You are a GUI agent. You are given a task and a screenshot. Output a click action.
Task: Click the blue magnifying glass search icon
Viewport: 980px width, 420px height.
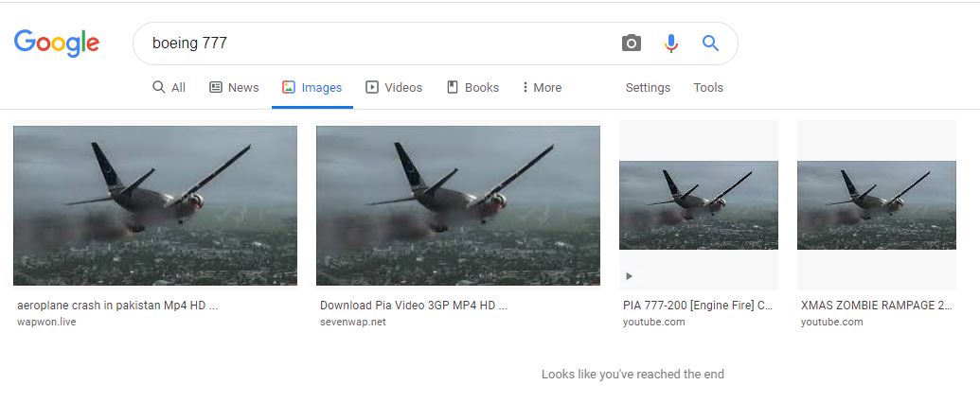710,44
